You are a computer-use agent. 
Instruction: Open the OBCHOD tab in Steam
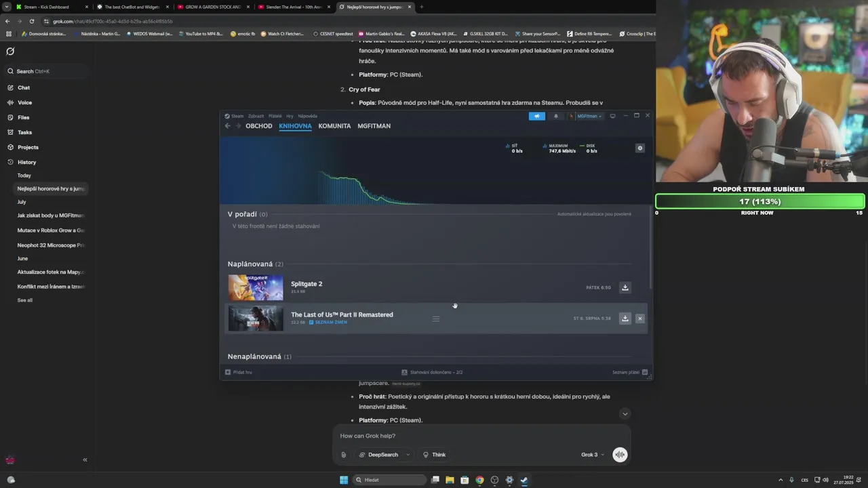coord(259,126)
